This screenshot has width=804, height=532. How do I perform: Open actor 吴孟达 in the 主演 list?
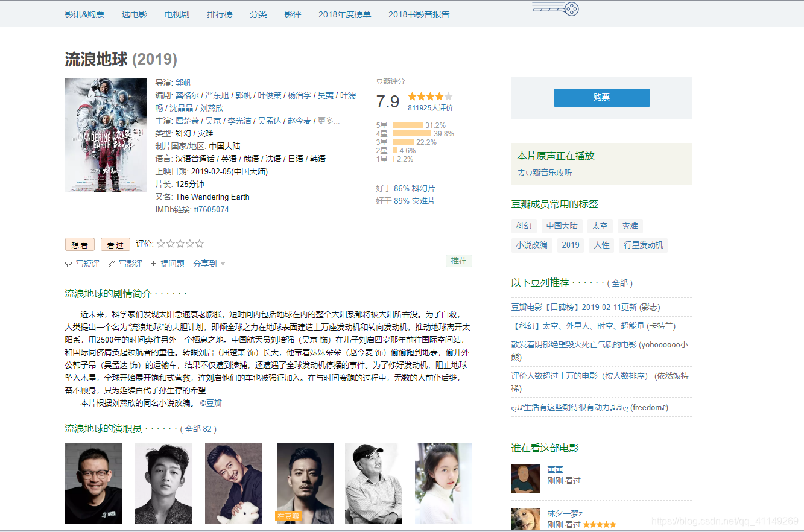pyautogui.click(x=269, y=121)
